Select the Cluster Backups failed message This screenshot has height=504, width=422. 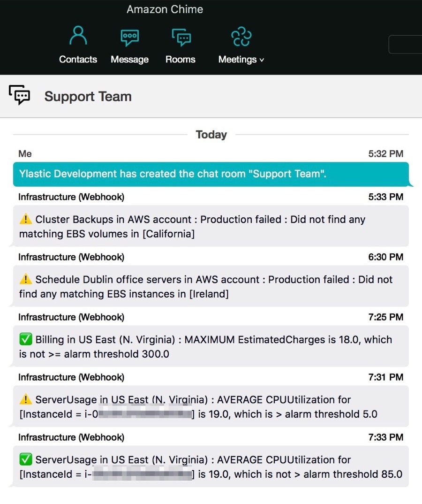coord(211,226)
